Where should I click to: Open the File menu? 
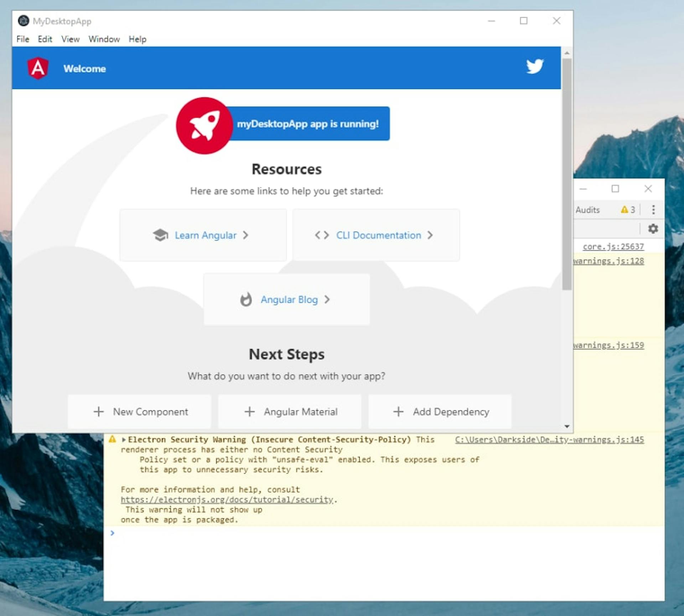coord(23,39)
